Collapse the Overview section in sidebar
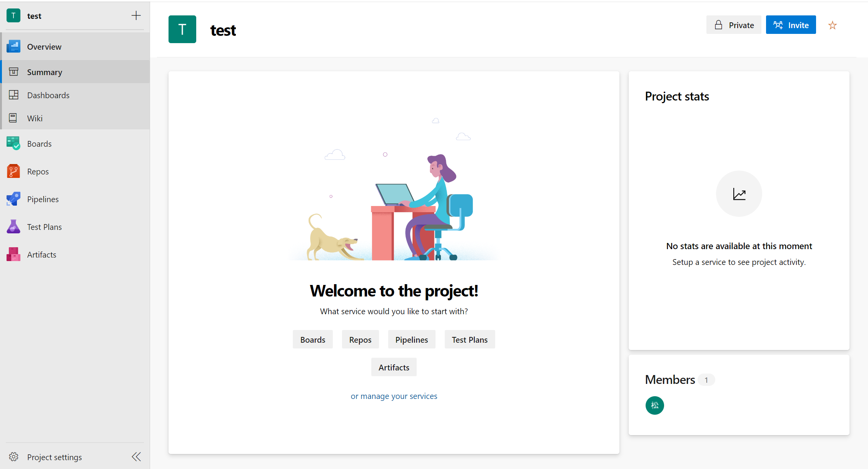Screen dimensions: 868x469 [44, 47]
